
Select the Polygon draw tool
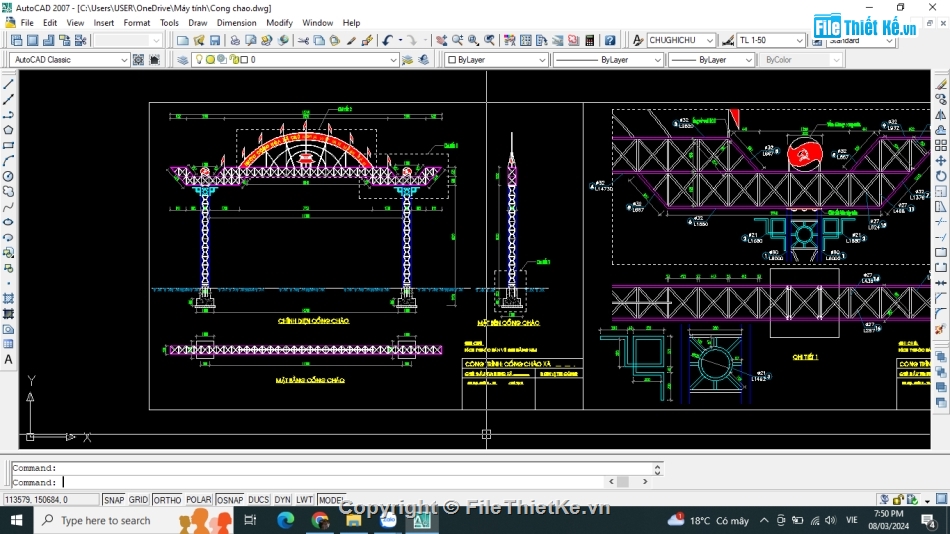coord(8,130)
